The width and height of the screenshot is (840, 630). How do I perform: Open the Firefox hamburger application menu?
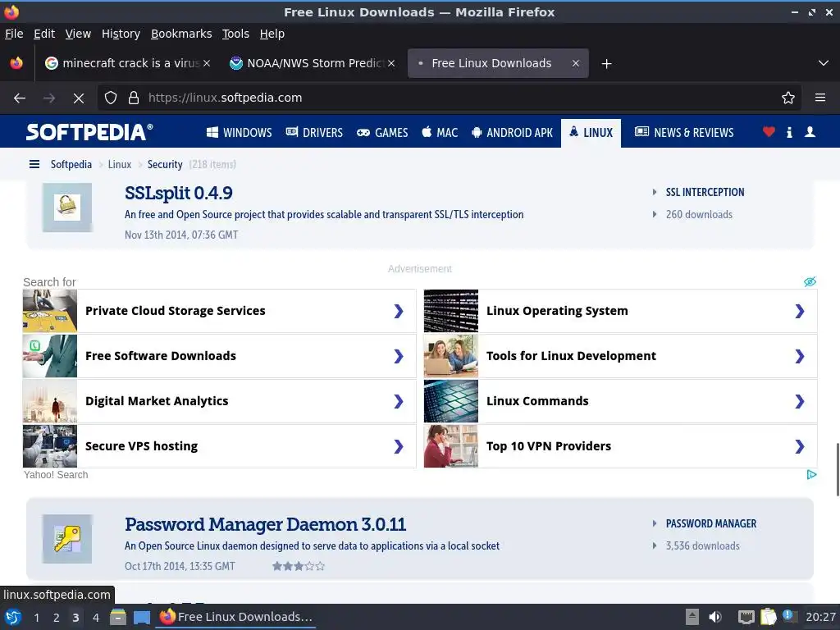click(820, 98)
